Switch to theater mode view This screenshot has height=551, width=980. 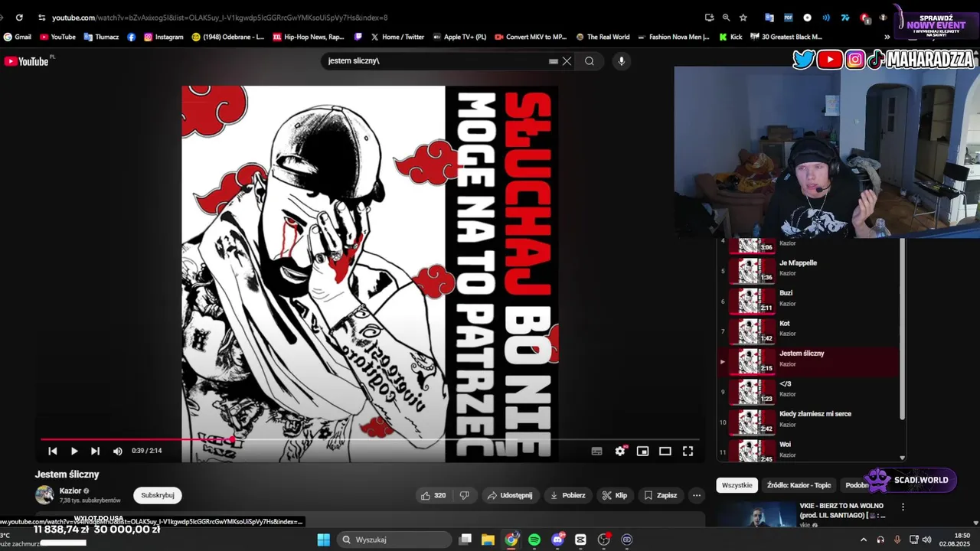[665, 452]
